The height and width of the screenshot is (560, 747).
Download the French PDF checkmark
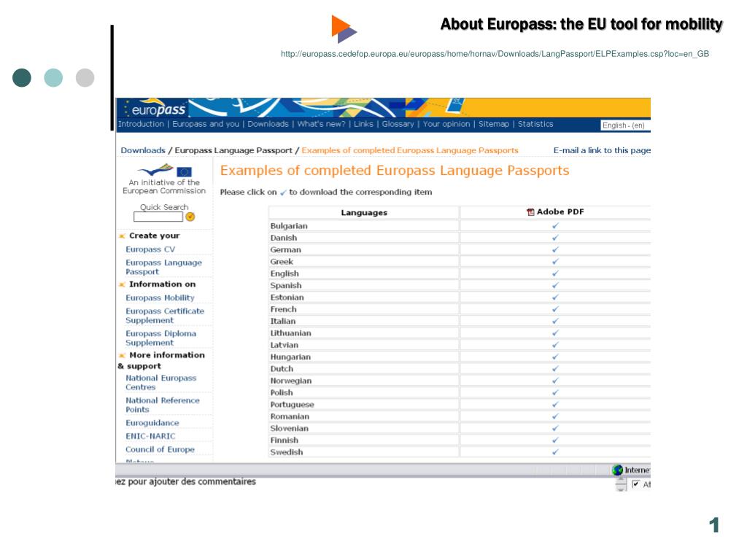point(555,309)
